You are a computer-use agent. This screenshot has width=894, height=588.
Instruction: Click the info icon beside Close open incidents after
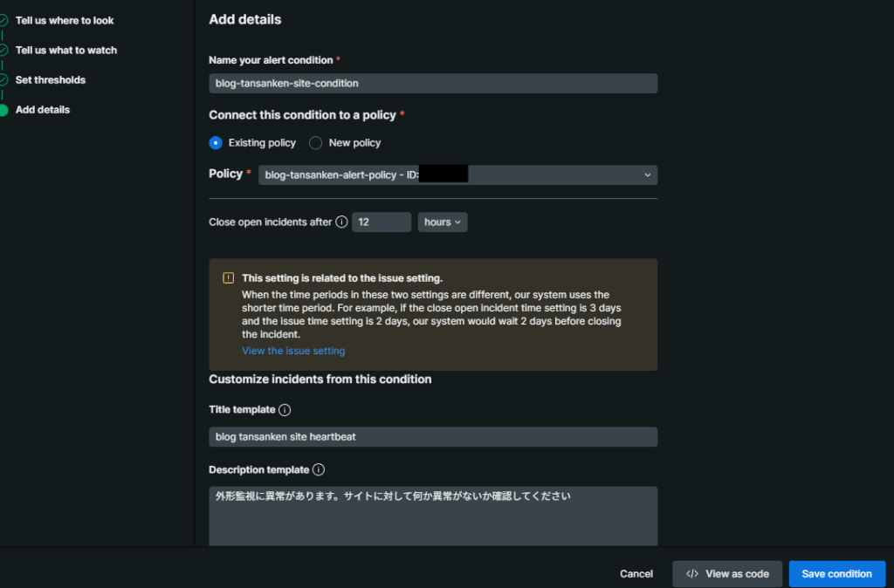pos(341,222)
